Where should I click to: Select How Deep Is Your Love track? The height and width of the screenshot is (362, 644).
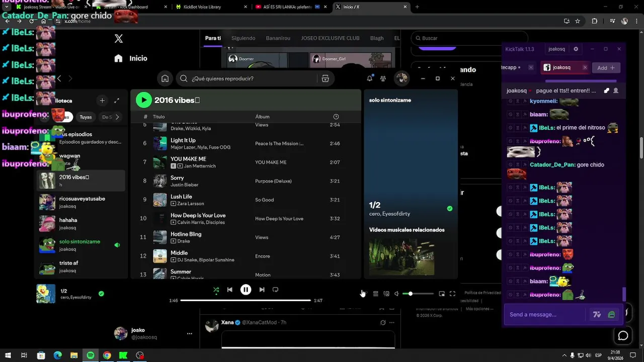246,219
